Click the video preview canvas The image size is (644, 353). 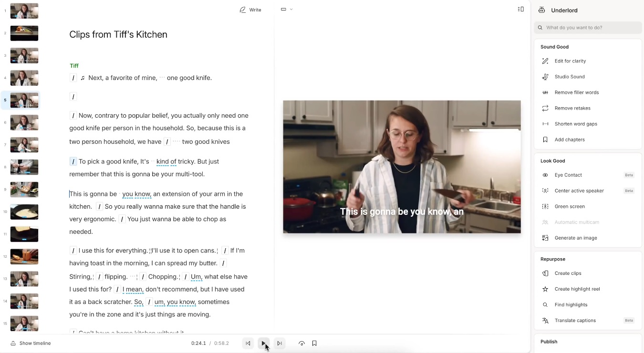(402, 167)
